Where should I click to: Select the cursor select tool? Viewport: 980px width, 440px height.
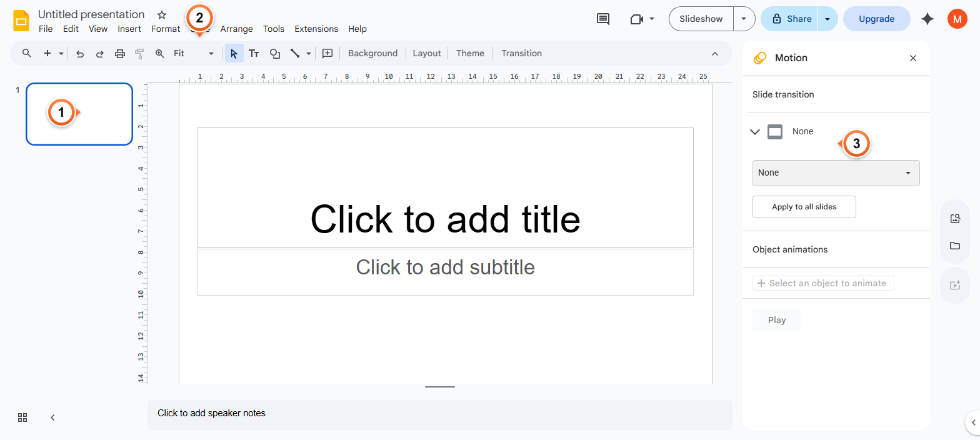click(234, 54)
